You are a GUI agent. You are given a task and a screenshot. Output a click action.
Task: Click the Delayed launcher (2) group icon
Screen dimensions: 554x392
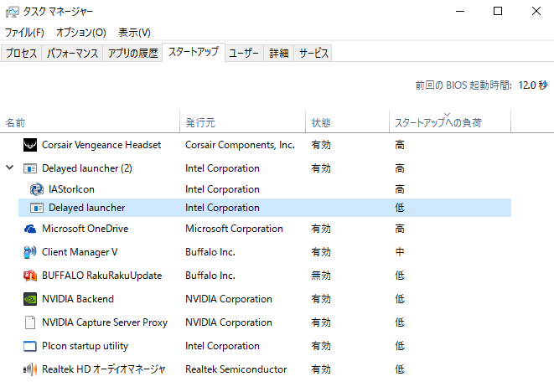click(x=30, y=168)
